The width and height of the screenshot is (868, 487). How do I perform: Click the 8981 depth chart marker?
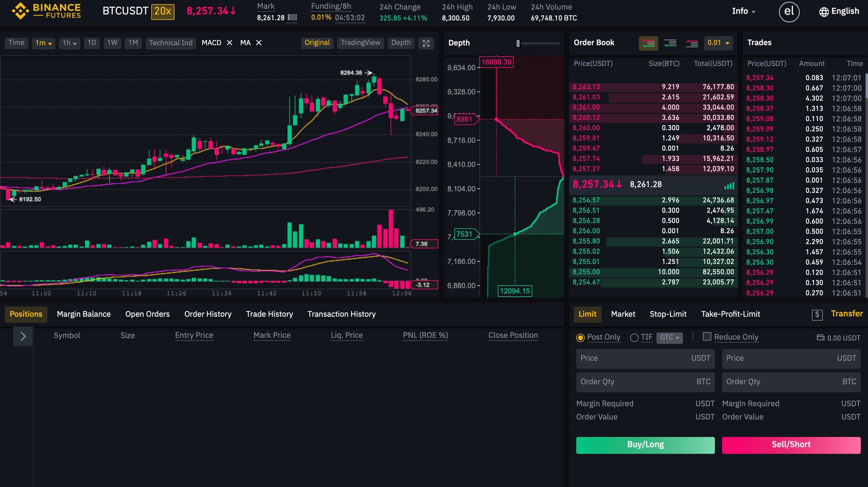[x=466, y=119]
